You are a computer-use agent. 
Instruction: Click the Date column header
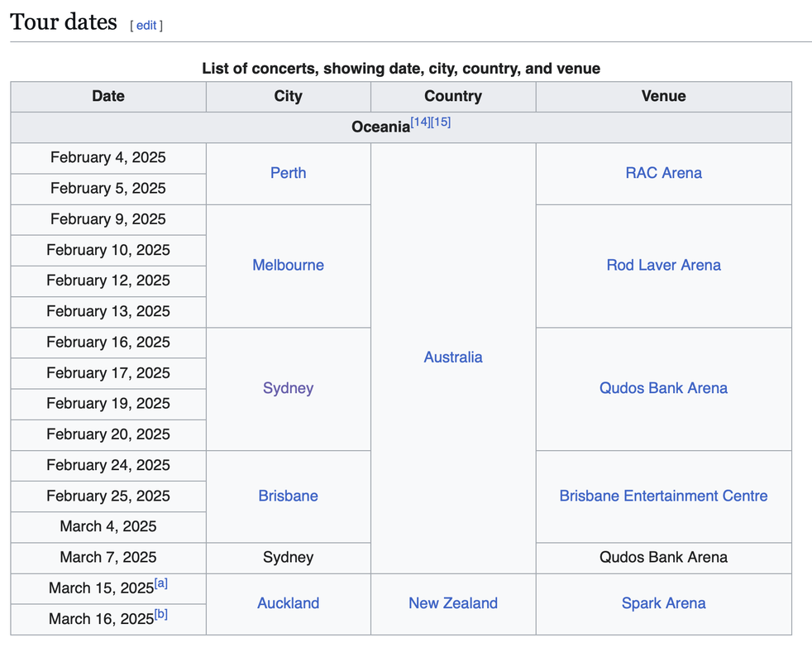108,97
